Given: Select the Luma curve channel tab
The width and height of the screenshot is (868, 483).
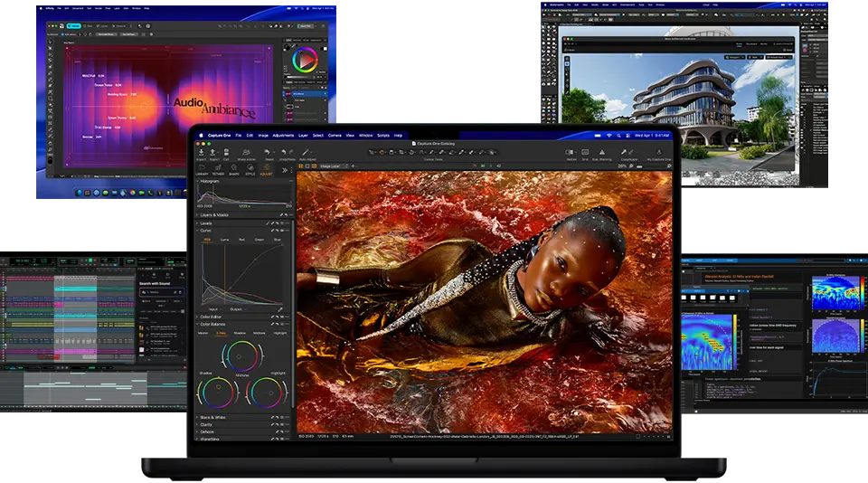Looking at the screenshot, I should pyautogui.click(x=224, y=240).
